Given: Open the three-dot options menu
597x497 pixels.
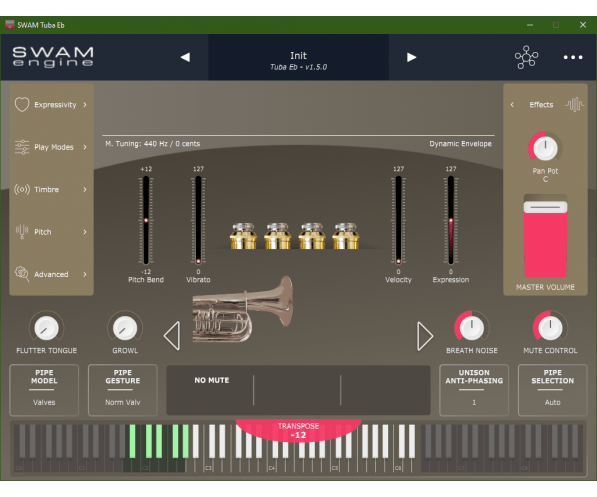Looking at the screenshot, I should click(x=573, y=57).
